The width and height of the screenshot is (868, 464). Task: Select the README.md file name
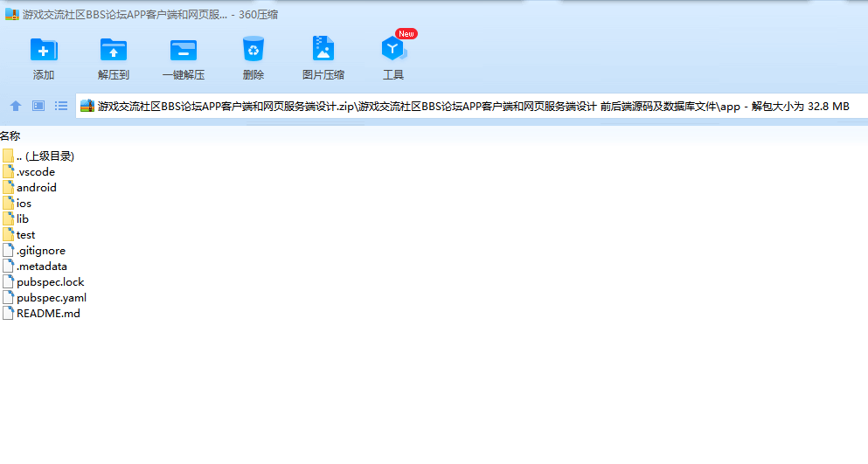[x=48, y=314]
